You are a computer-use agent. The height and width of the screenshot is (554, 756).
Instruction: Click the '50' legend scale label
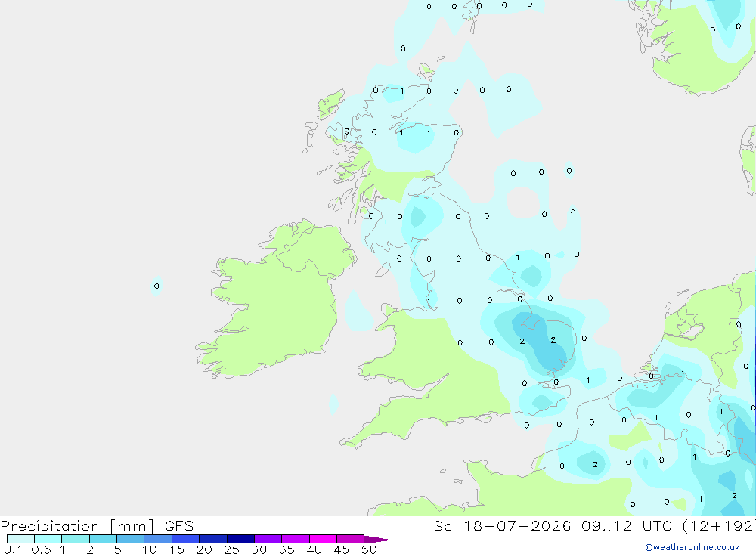pos(370,549)
